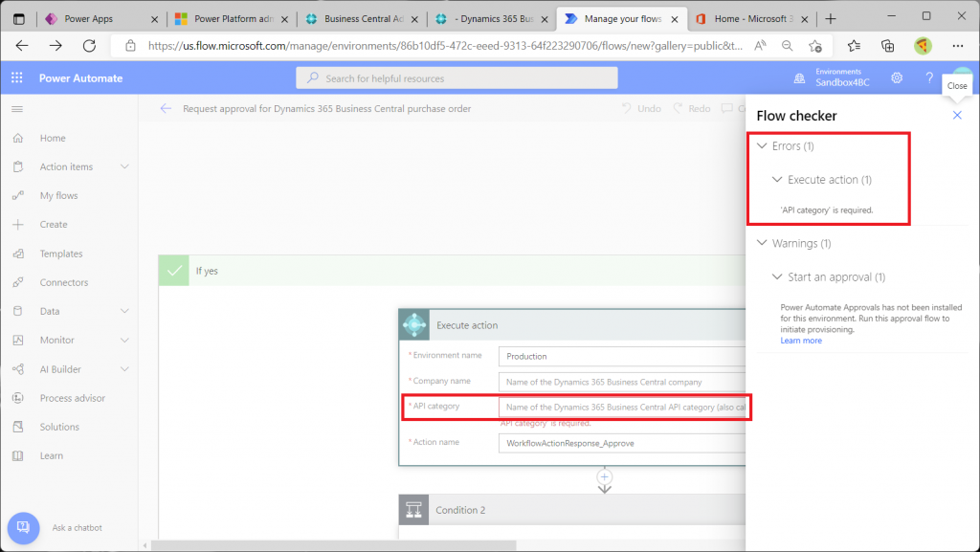Image resolution: width=980 pixels, height=552 pixels.
Task: Click the Learn more link
Action: 801,341
